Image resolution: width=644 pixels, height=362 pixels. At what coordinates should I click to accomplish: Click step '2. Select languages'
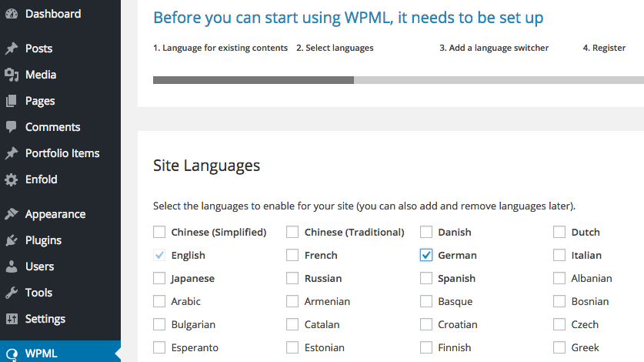click(x=335, y=48)
